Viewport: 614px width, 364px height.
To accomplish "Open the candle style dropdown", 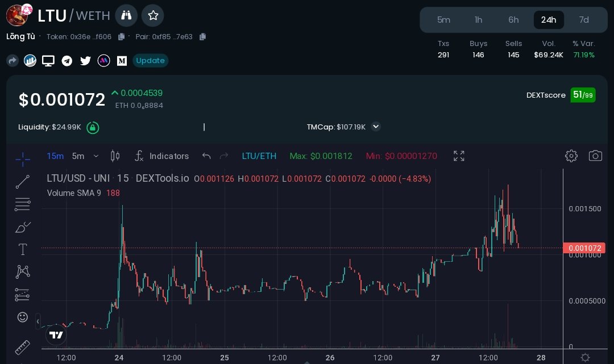I will pos(115,156).
